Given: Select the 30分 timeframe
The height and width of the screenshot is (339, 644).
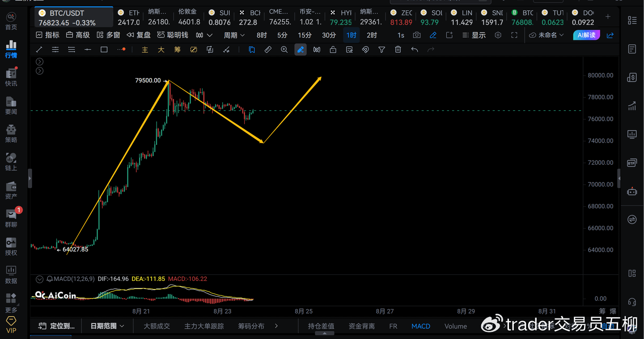Looking at the screenshot, I should pos(329,35).
